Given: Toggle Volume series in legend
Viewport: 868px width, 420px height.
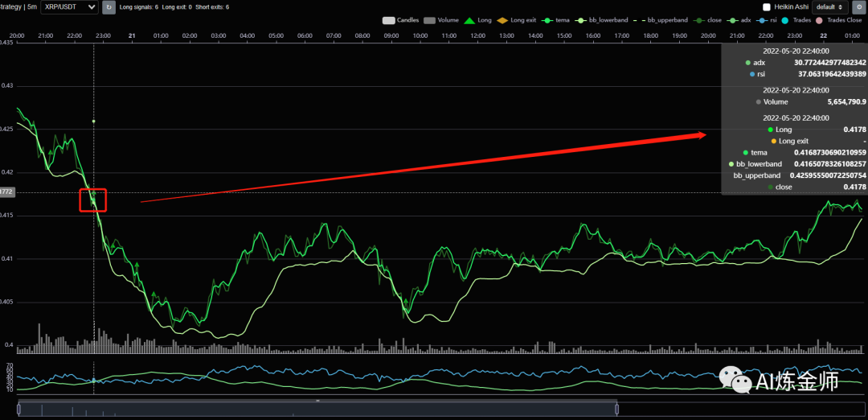Looking at the screenshot, I should (441, 20).
